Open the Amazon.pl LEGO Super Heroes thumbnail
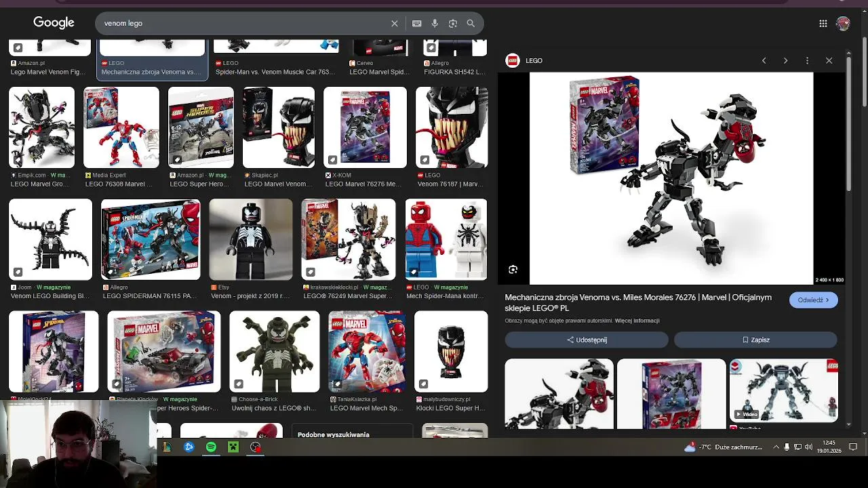This screenshot has width=868, height=488. click(201, 127)
